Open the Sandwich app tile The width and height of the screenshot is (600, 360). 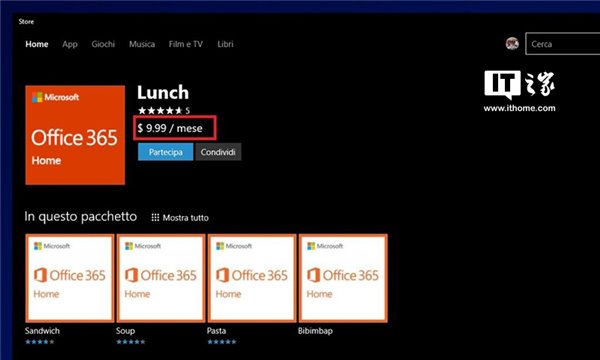click(70, 278)
